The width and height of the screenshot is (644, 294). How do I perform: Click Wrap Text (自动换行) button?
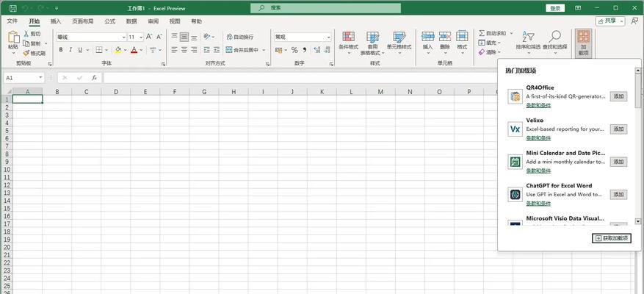(x=240, y=37)
